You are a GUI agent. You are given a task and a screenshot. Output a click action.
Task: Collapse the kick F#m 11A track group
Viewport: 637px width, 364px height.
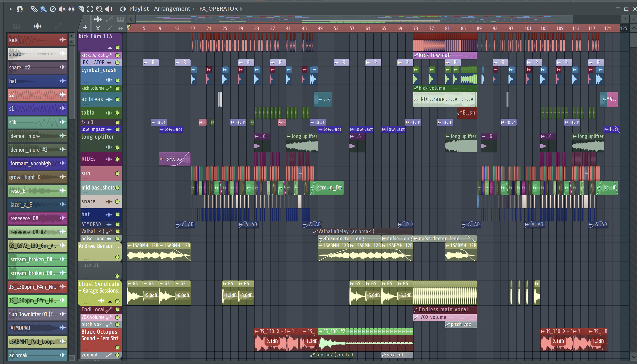(x=110, y=48)
